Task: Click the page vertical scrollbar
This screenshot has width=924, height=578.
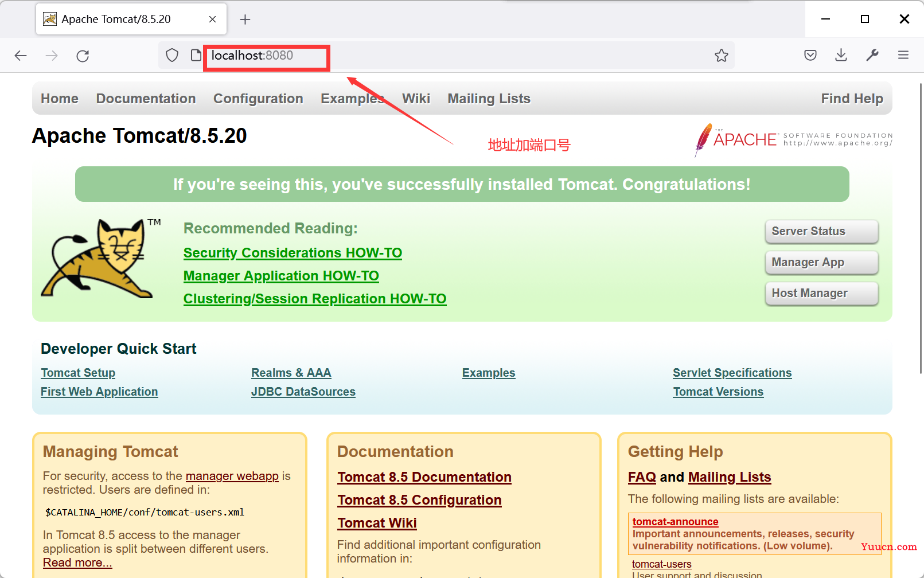Action: pyautogui.click(x=921, y=228)
